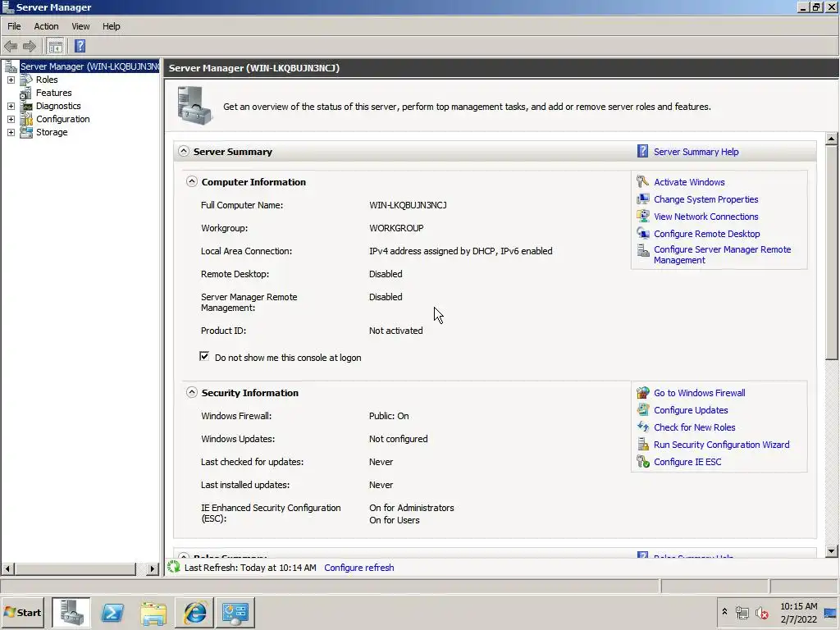Click the Help question mark toolbar icon
The image size is (840, 630).
coord(80,46)
